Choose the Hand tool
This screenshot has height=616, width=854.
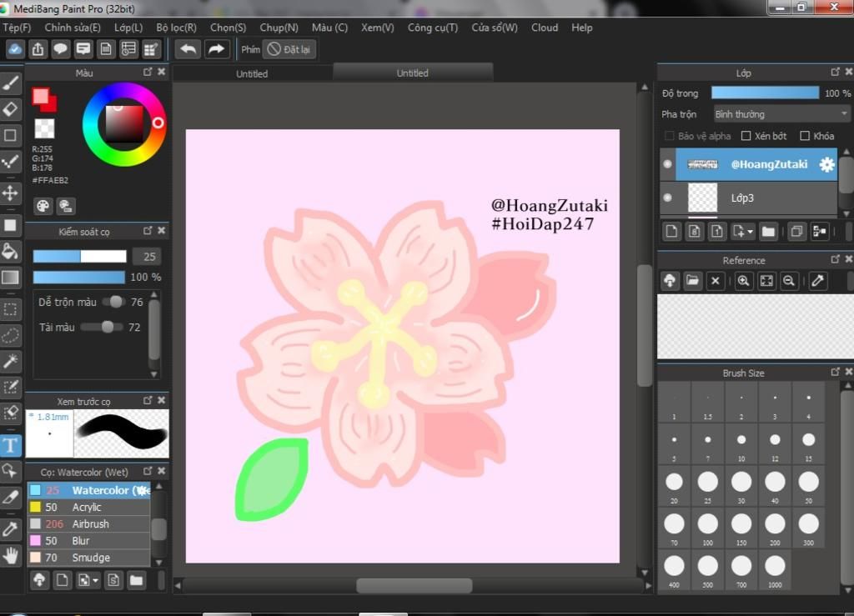coord(10,555)
